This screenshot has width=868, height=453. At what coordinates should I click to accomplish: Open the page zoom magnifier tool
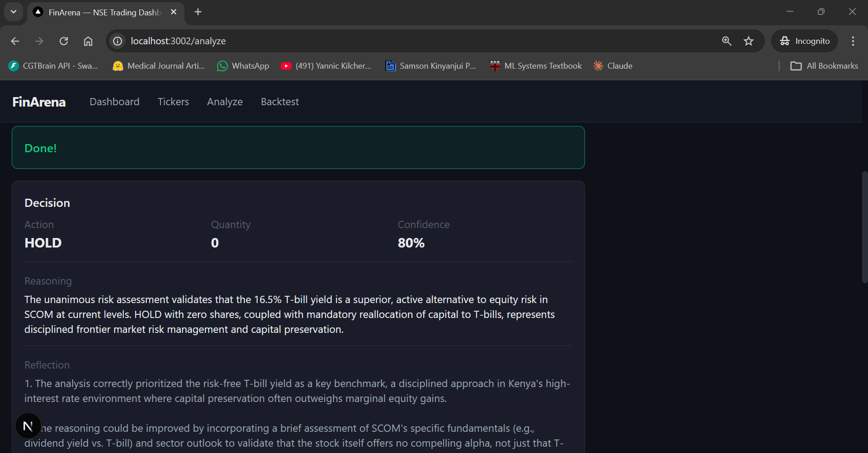[726, 41]
